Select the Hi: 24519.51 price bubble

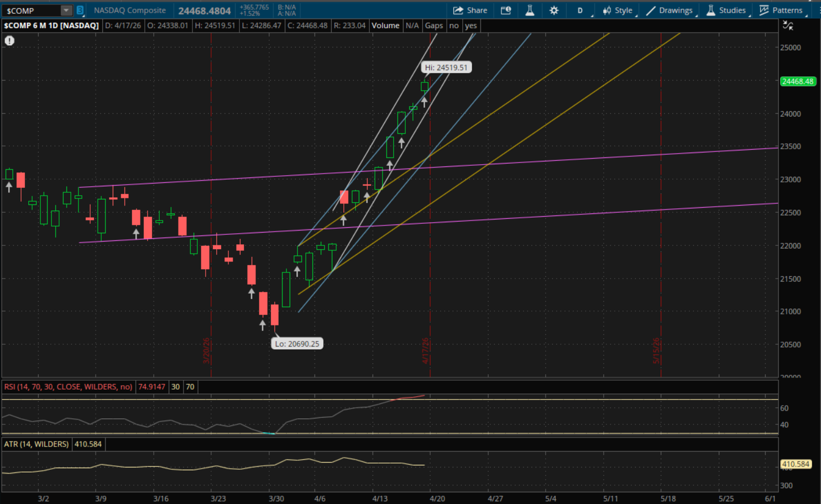point(446,67)
